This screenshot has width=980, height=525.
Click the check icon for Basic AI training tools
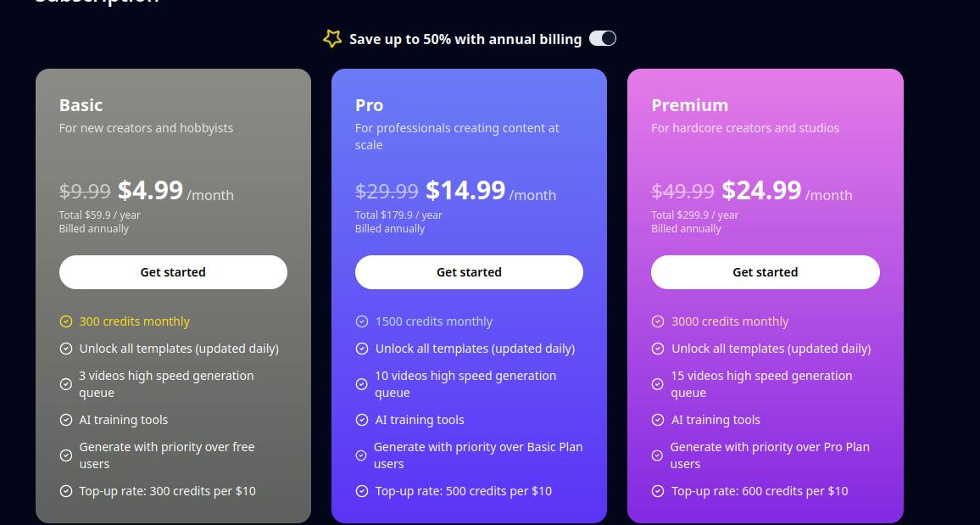(65, 420)
